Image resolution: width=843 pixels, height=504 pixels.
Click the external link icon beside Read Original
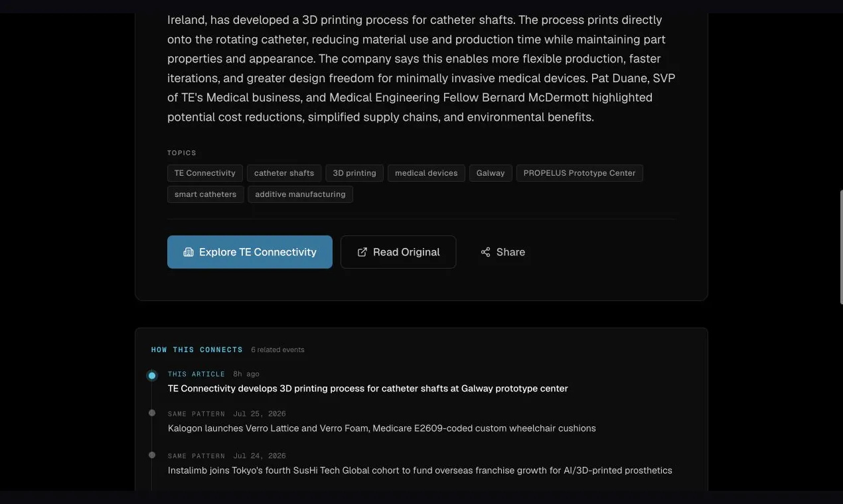pyautogui.click(x=362, y=252)
